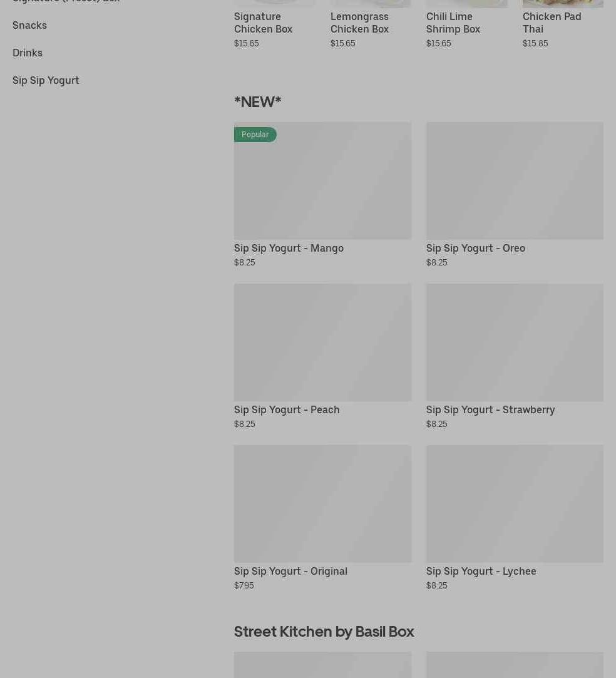Choose Sip Sip Yogurt Lychee image

pyautogui.click(x=515, y=503)
